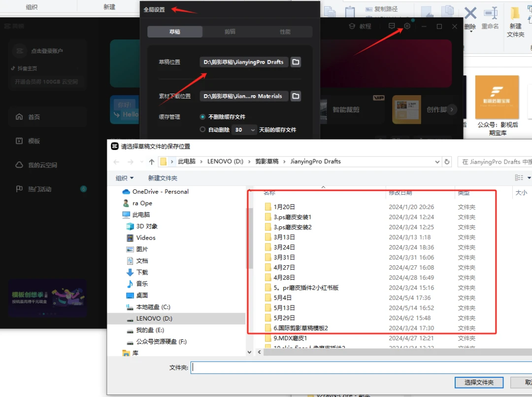Open the 组织 organize dropdown in dialog
This screenshot has width=532, height=397.
tap(125, 178)
